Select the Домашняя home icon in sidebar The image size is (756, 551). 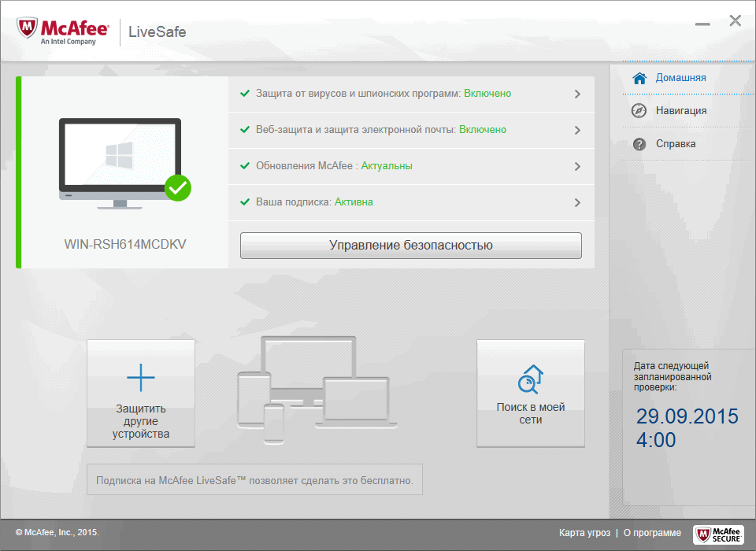pyautogui.click(x=640, y=77)
